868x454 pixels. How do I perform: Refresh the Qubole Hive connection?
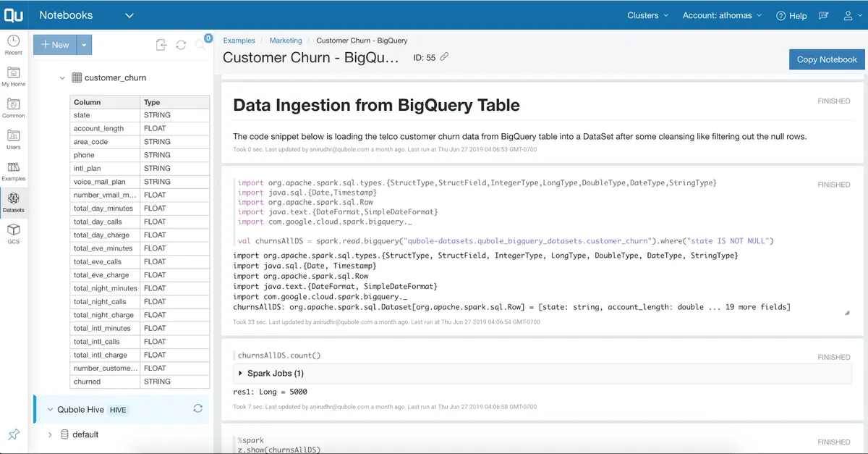tap(197, 409)
